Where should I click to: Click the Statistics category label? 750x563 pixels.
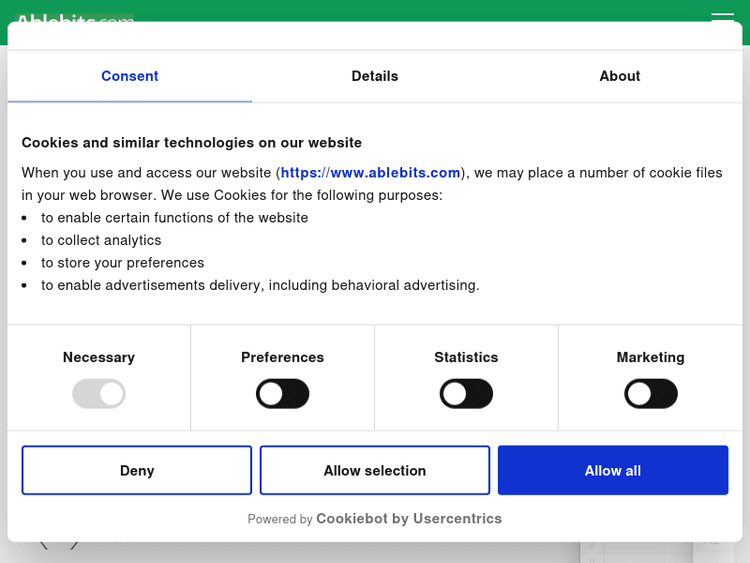click(x=466, y=357)
